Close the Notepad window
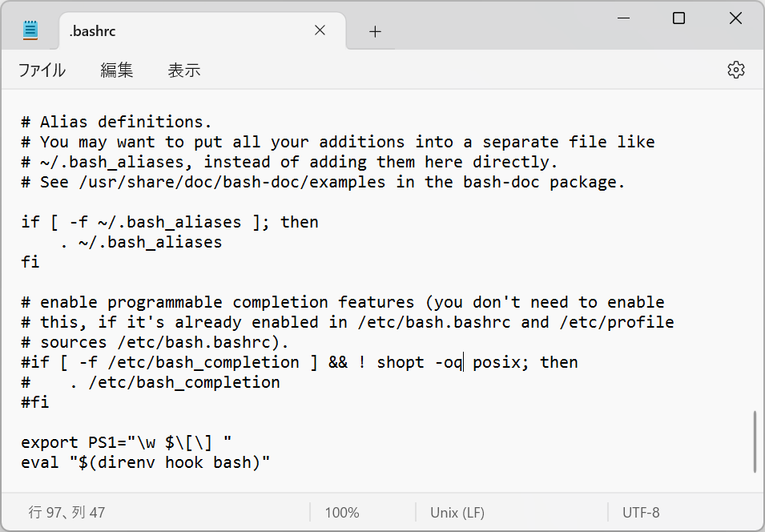The height and width of the screenshot is (532, 765). pos(735,18)
